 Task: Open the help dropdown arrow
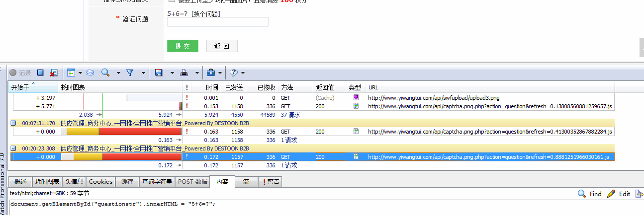243,73
